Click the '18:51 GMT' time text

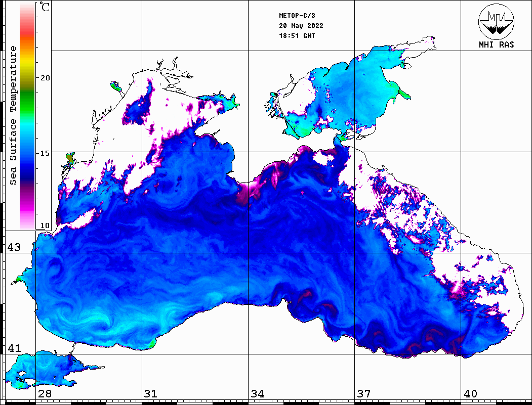297,35
